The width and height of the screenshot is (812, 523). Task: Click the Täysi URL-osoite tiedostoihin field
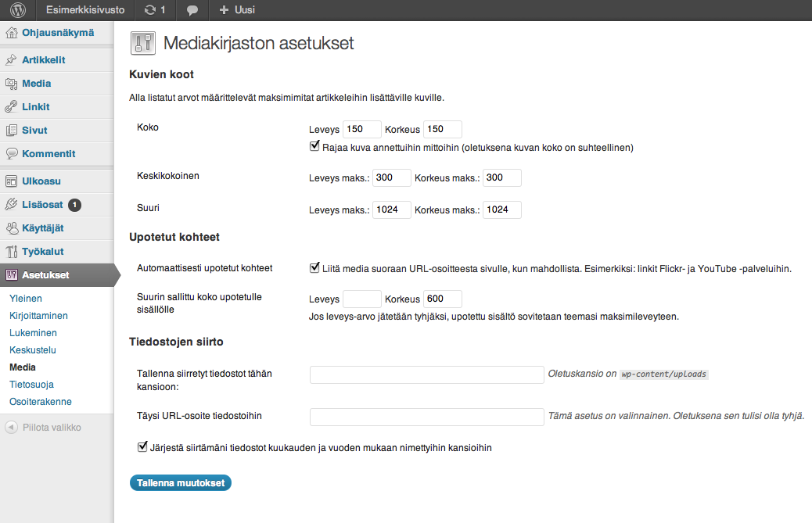(426, 417)
